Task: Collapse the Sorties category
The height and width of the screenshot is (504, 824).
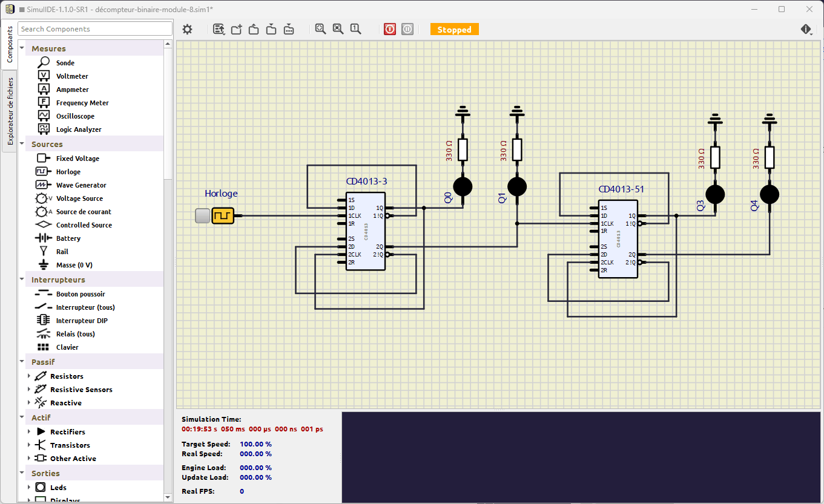Action: coord(22,473)
